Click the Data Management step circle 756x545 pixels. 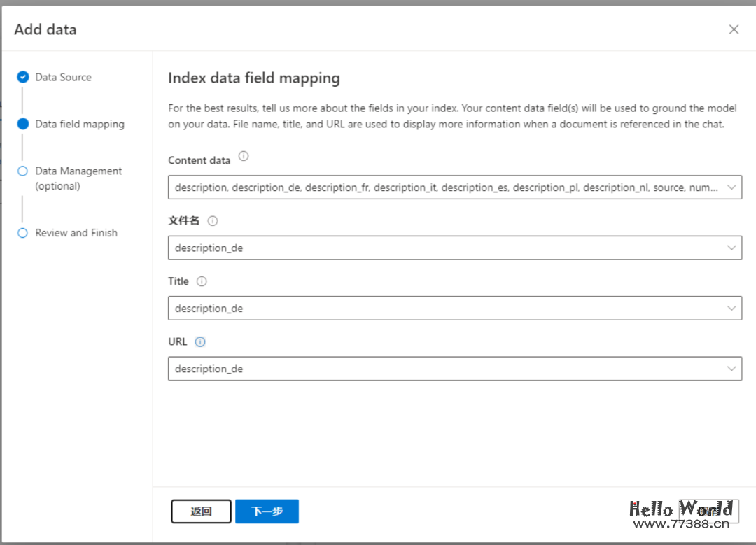click(x=22, y=171)
